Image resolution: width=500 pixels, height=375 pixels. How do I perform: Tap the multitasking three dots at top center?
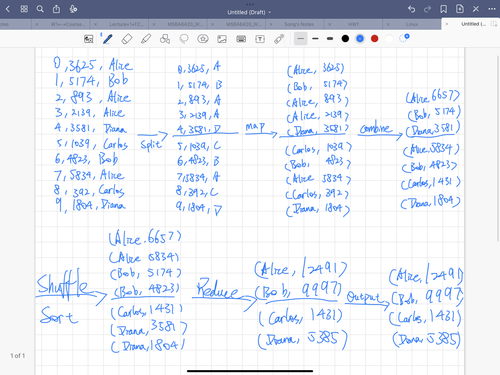[250, 4]
